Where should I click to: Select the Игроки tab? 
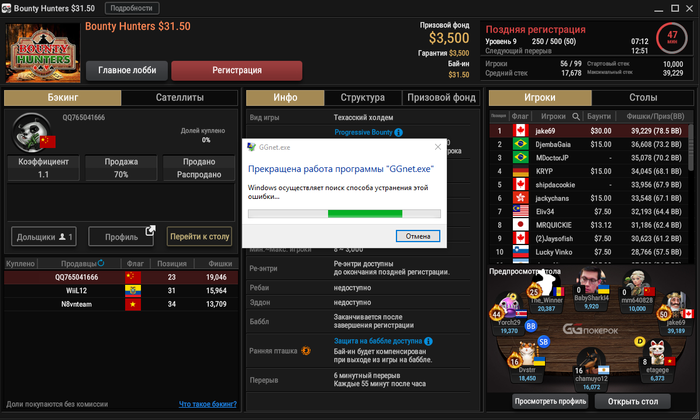540,97
